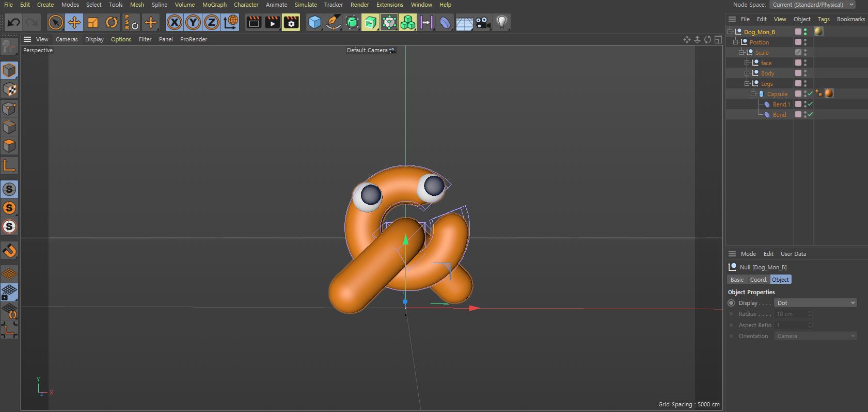This screenshot has height=412, width=868.
Task: Enable the Snap magnet tool
Action: (9, 251)
